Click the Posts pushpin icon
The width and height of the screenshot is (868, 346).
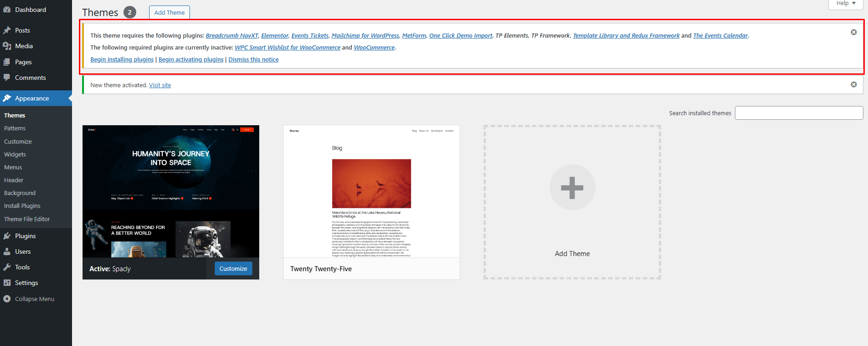pyautogui.click(x=7, y=30)
